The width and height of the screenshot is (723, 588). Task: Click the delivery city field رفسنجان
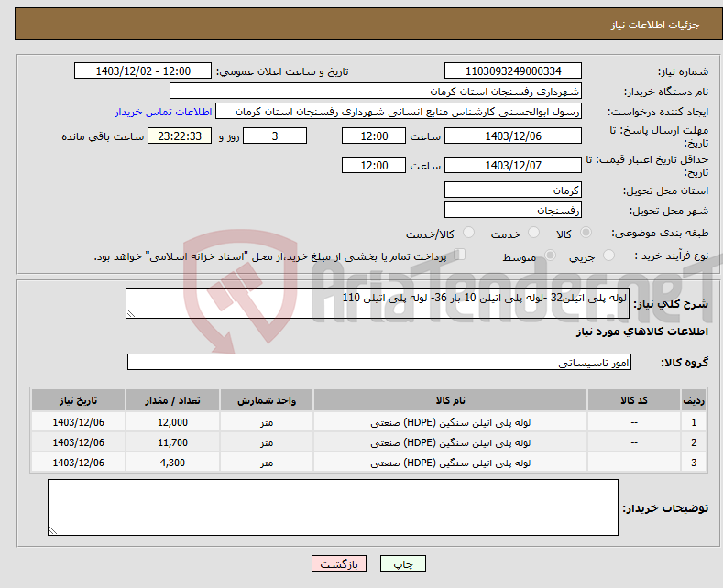tap(513, 210)
